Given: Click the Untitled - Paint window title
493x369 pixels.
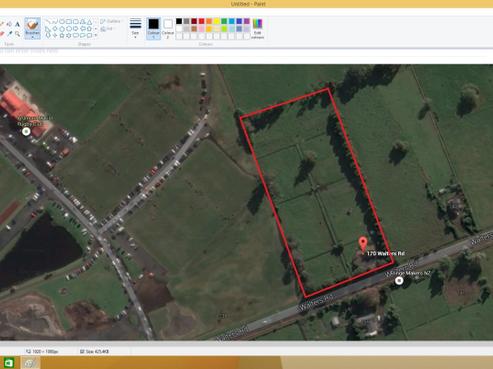Looking at the screenshot, I should tap(248, 4).
